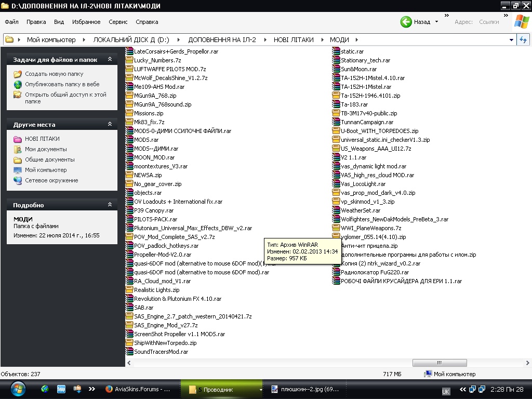Select file name U-Boot_WITH_TORPEDOES.zip
Screen dimensions: 532x399
pyautogui.click(x=380, y=131)
